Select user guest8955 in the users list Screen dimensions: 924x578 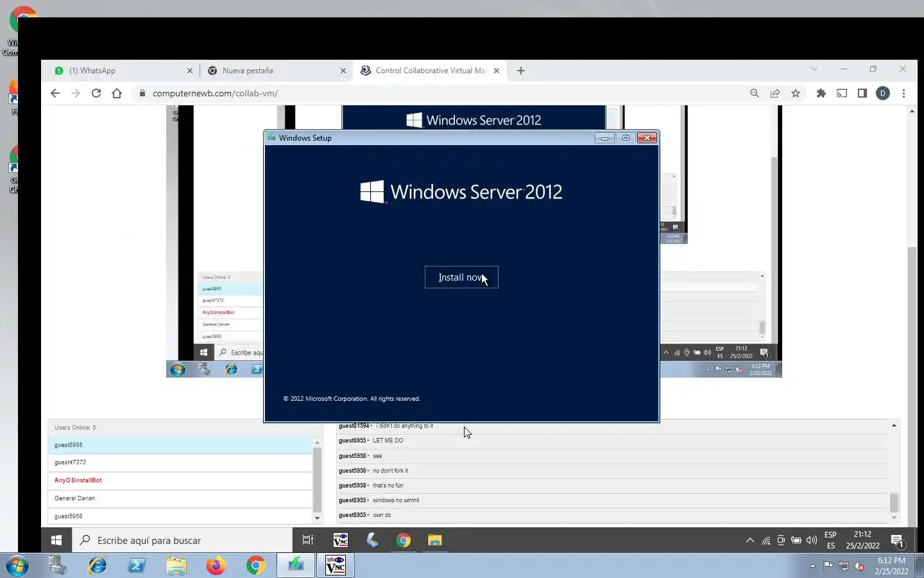click(x=180, y=445)
